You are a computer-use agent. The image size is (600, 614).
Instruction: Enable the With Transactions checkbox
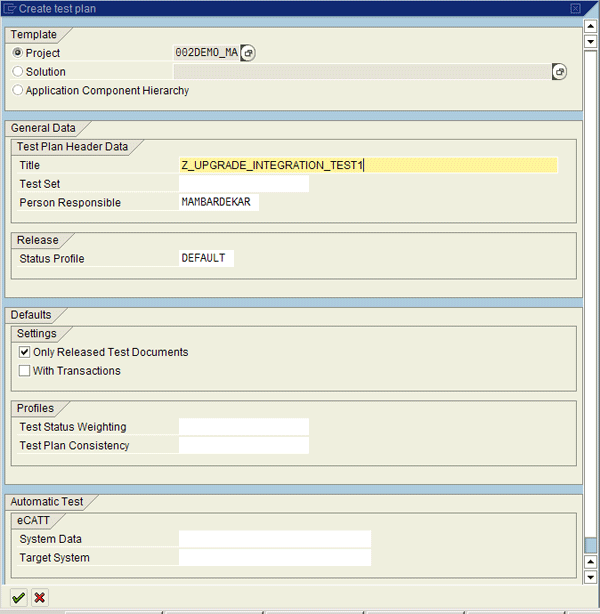point(25,371)
